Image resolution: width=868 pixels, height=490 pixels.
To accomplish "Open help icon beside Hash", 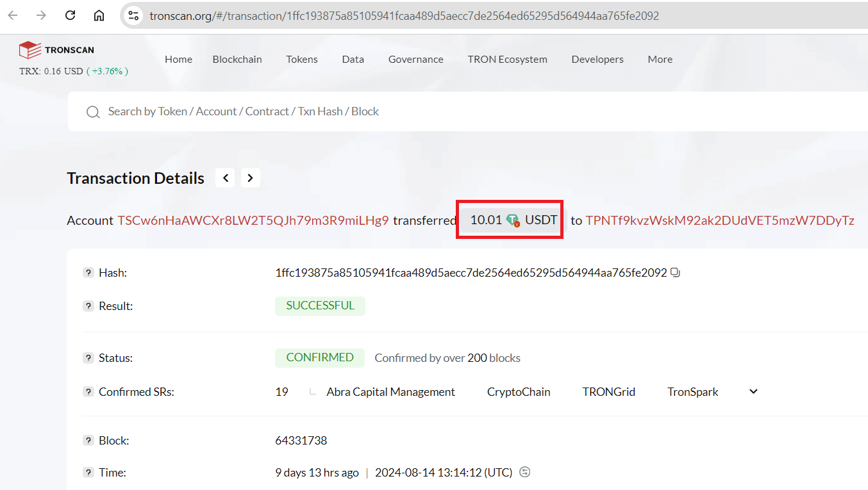I will pos(88,273).
